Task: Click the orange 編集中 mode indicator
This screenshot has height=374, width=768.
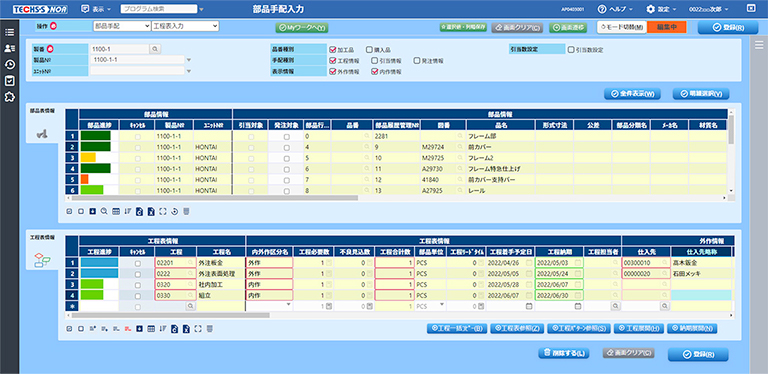Action: pyautogui.click(x=667, y=27)
